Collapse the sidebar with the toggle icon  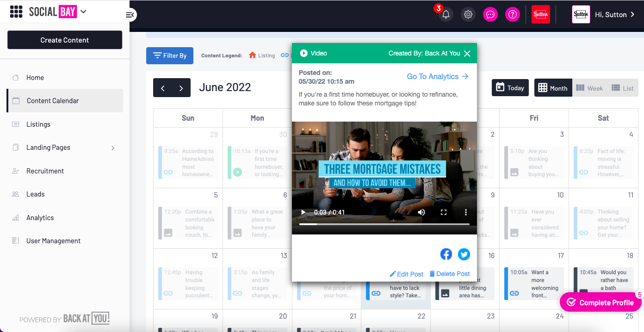coord(130,15)
